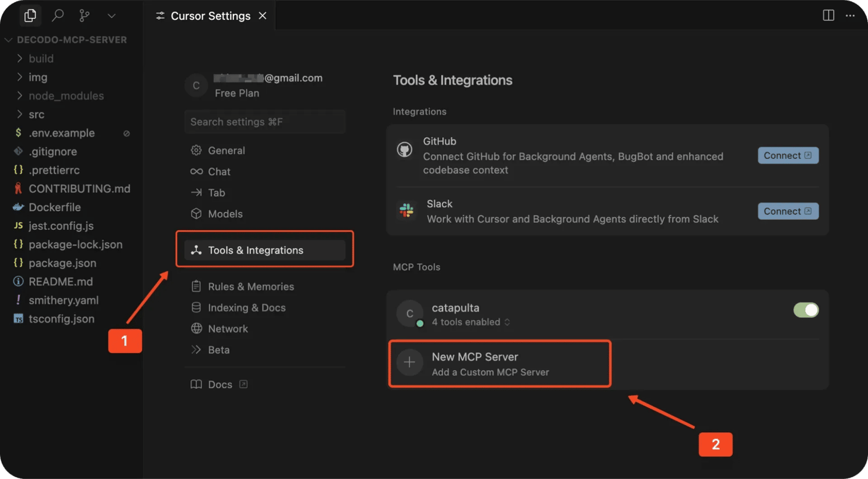Focus the Search settings field

265,122
